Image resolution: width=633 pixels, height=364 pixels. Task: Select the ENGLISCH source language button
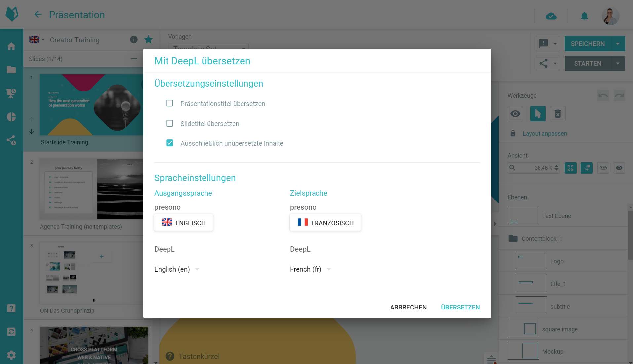184,223
